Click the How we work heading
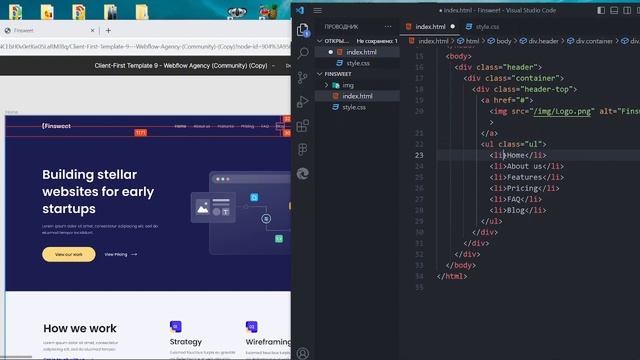 pyautogui.click(x=80, y=328)
